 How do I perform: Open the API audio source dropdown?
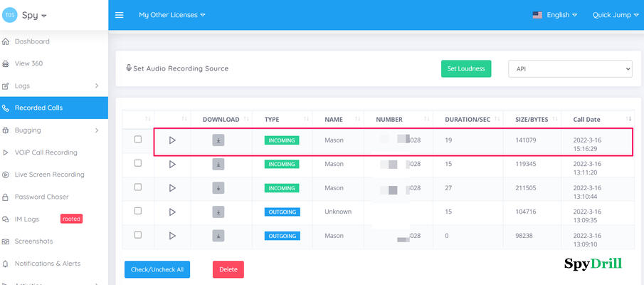[x=569, y=68]
